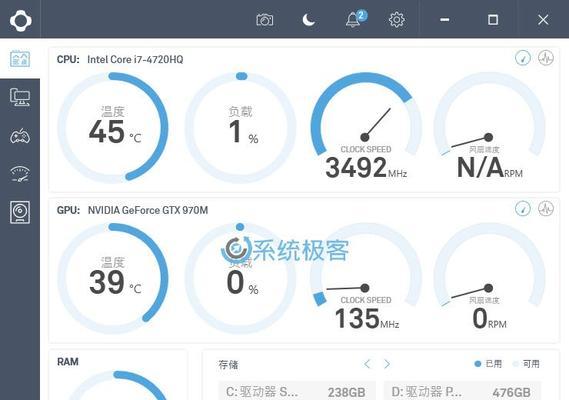
Task: Click the CPU temperature 45 °C gauge
Action: (113, 127)
